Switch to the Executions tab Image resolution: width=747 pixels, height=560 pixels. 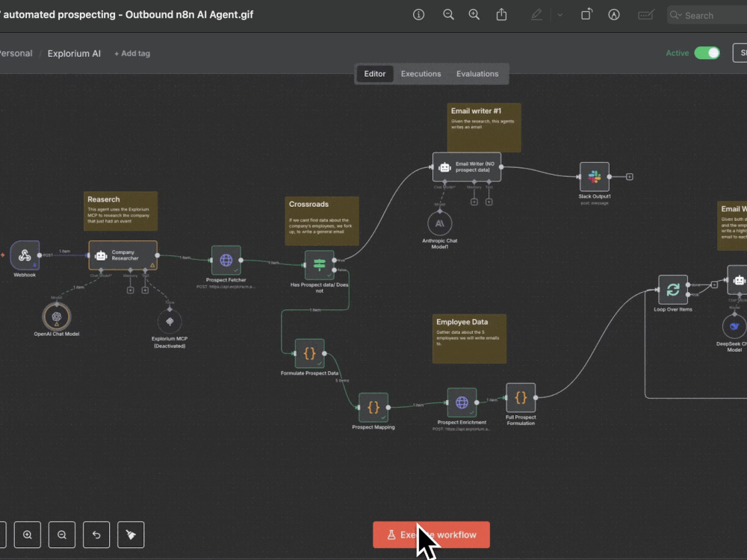(421, 74)
